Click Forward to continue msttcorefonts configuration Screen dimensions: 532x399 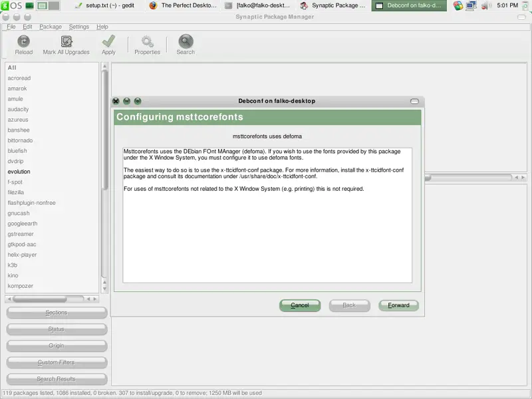click(398, 305)
